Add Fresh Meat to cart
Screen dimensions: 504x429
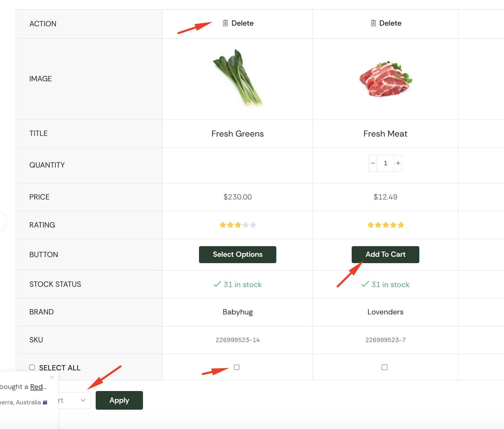385,254
